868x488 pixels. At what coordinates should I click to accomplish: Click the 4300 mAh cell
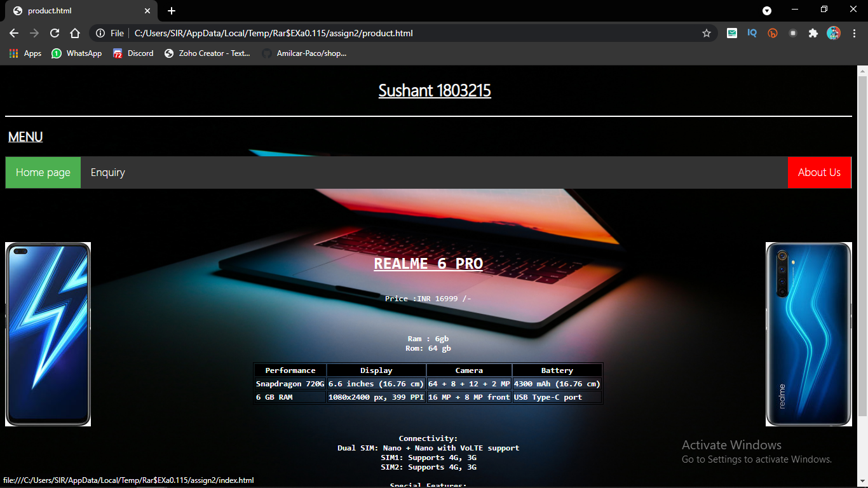coord(557,384)
